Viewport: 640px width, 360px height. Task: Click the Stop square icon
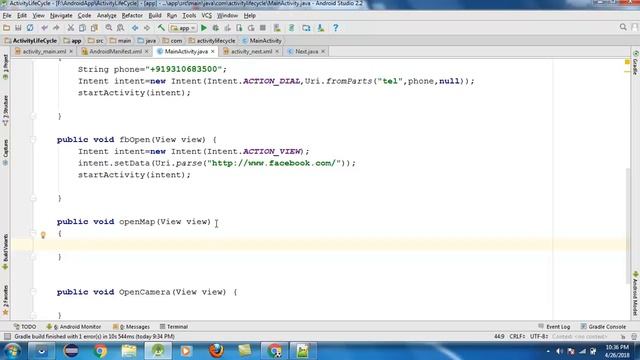[x=263, y=28]
